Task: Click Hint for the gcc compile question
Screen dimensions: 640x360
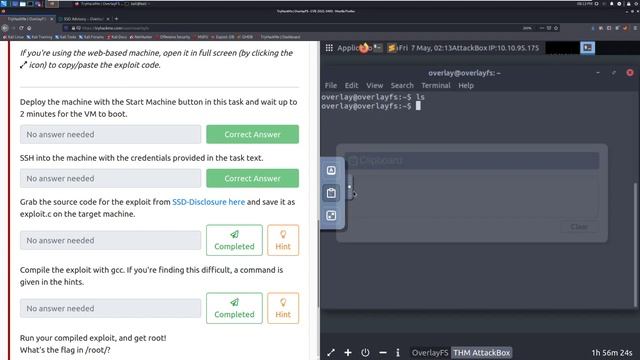Action: pyautogui.click(x=283, y=308)
